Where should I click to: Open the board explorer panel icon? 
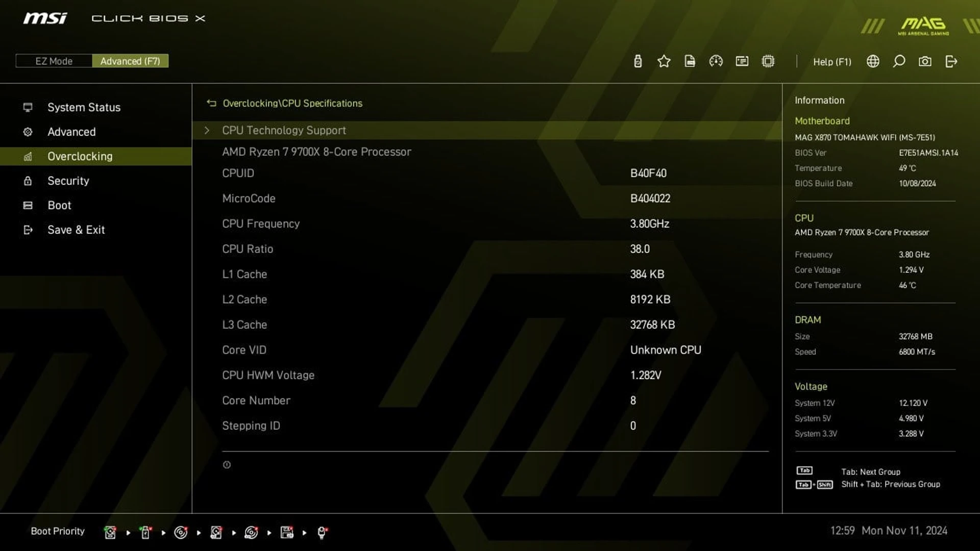coord(742,61)
